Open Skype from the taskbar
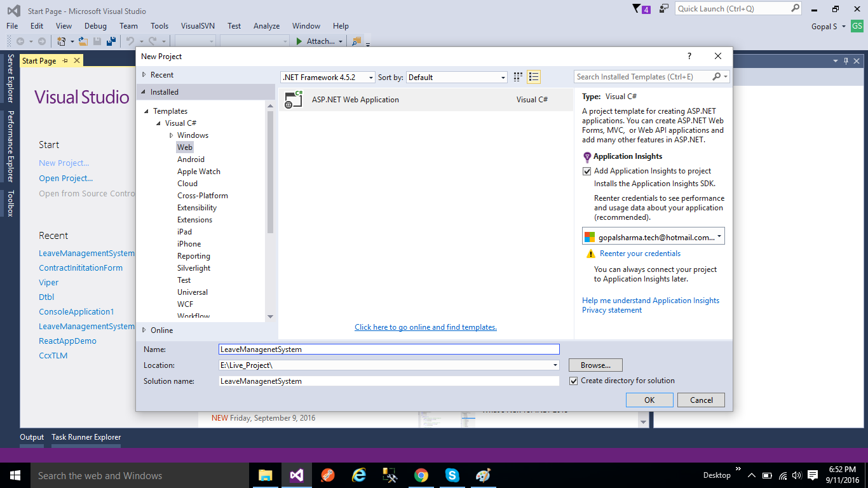This screenshot has width=868, height=488. (x=452, y=475)
